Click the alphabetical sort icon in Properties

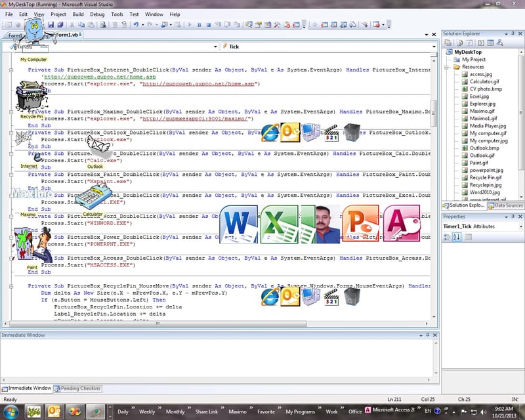click(457, 237)
